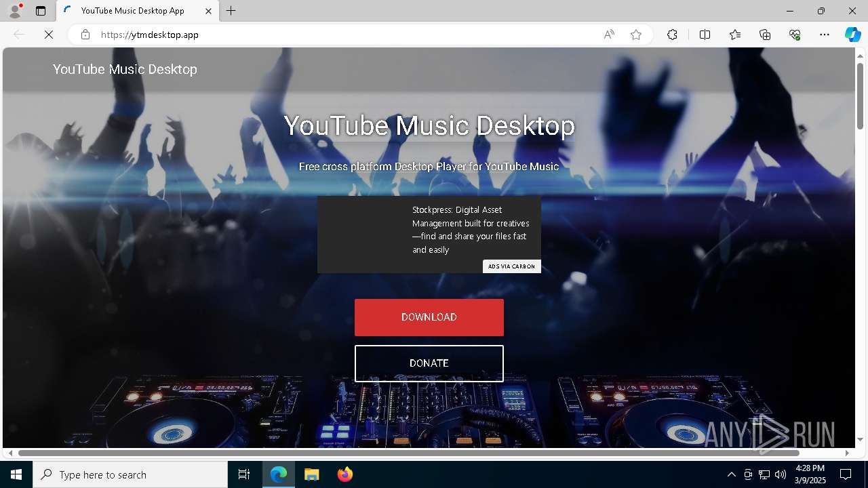Image resolution: width=868 pixels, height=488 pixels.
Task: Select the YouTube Music Desktop App tab
Action: 138,11
